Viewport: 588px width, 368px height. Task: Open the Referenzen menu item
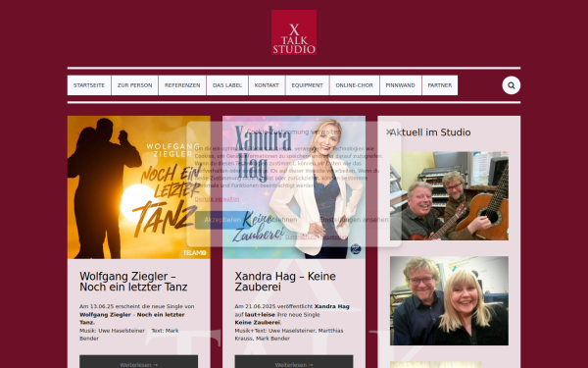[182, 85]
